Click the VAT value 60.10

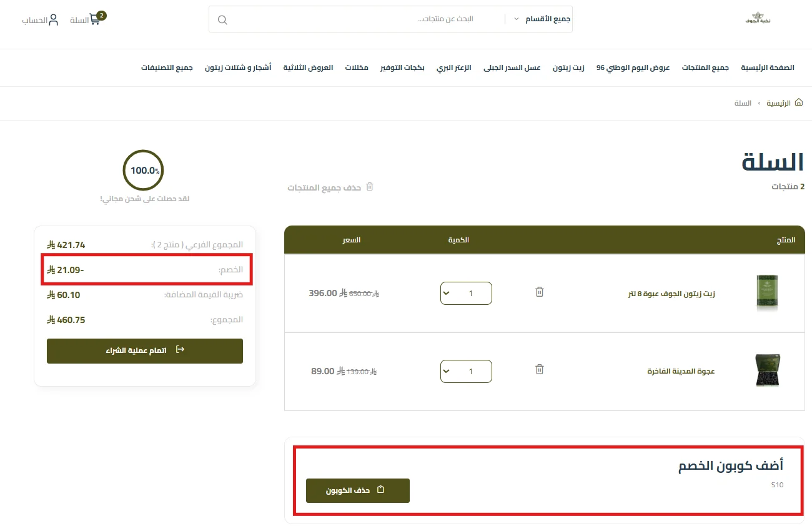[x=64, y=295]
